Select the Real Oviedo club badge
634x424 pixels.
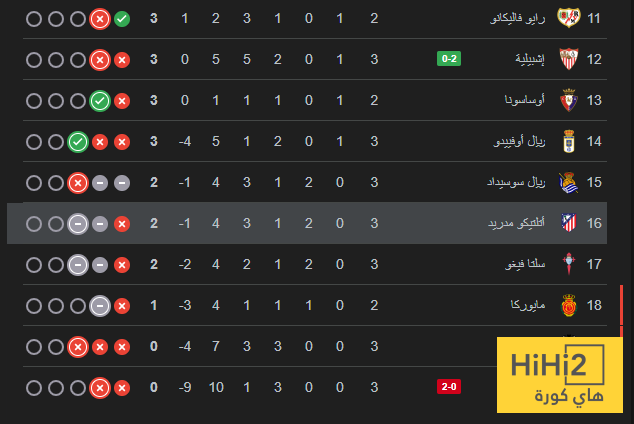[x=569, y=141]
